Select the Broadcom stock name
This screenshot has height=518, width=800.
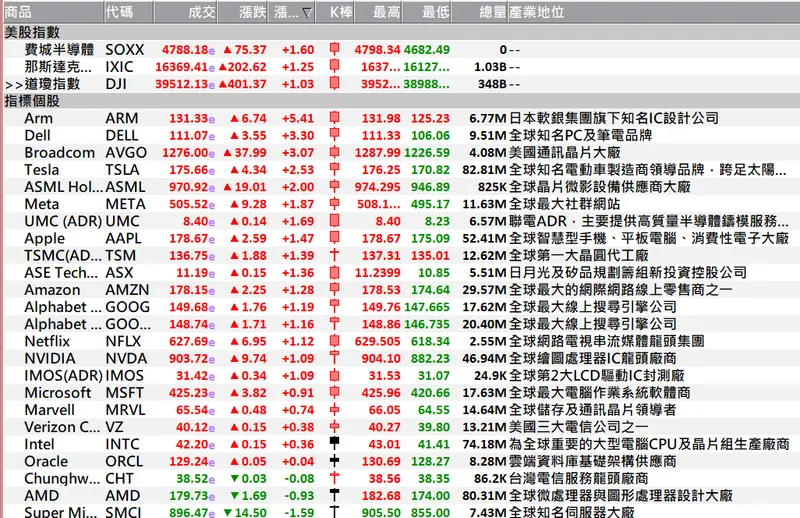click(x=59, y=152)
